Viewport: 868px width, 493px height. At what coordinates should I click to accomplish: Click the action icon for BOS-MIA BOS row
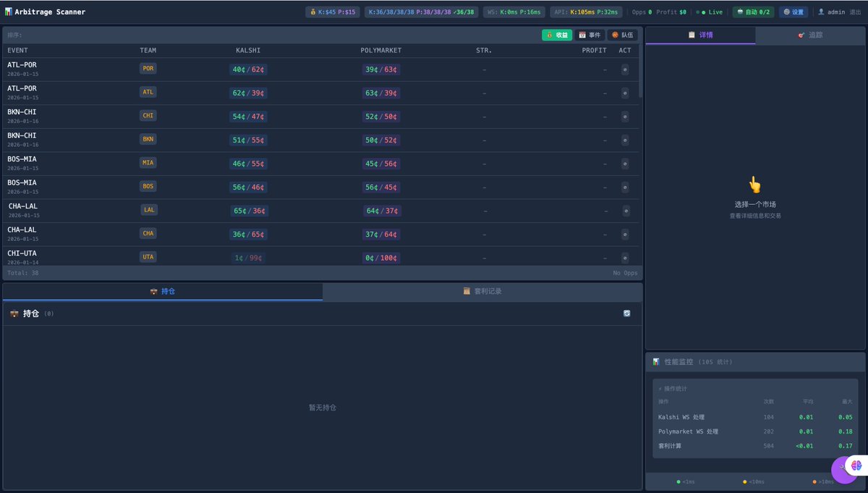(x=625, y=187)
